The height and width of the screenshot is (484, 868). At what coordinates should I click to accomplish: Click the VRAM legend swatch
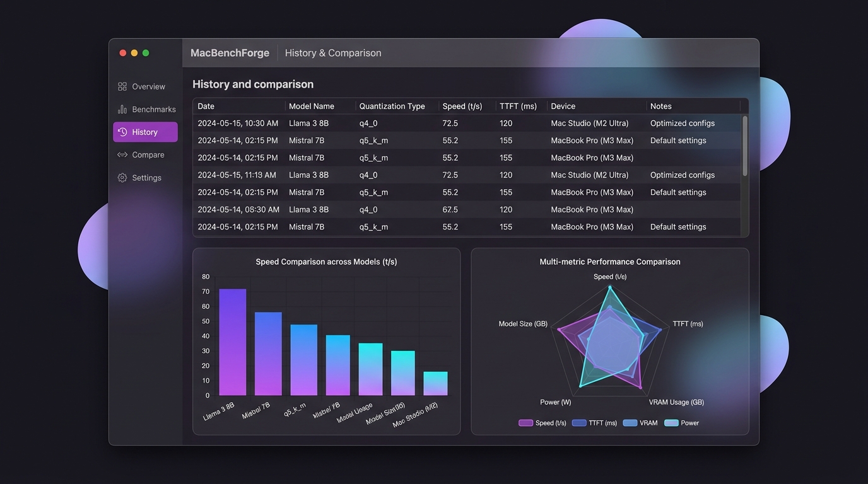(630, 423)
